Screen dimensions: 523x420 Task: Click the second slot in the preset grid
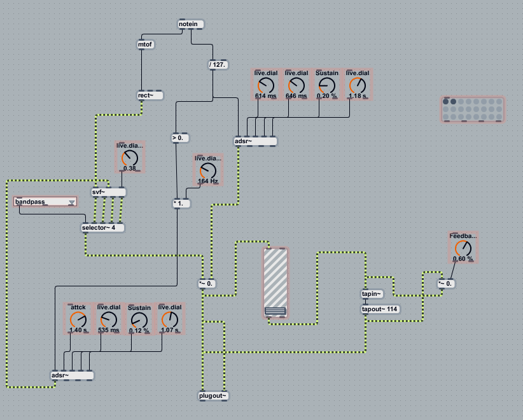[x=454, y=101]
